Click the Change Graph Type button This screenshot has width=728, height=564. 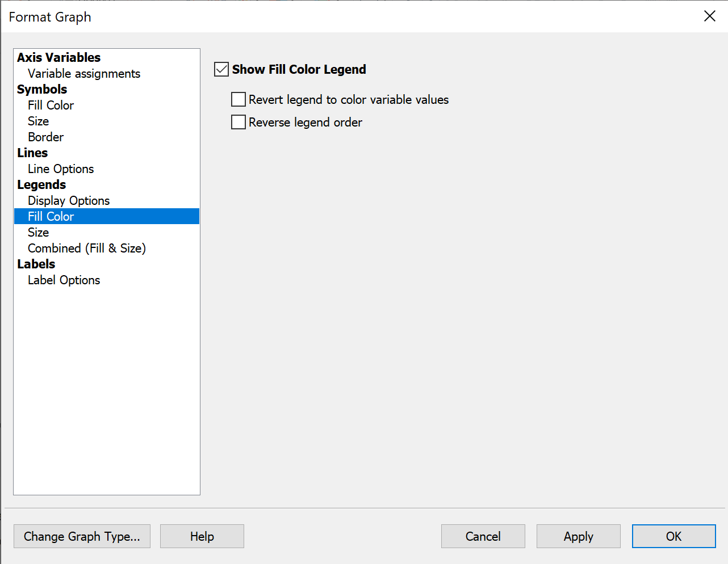[x=82, y=536]
